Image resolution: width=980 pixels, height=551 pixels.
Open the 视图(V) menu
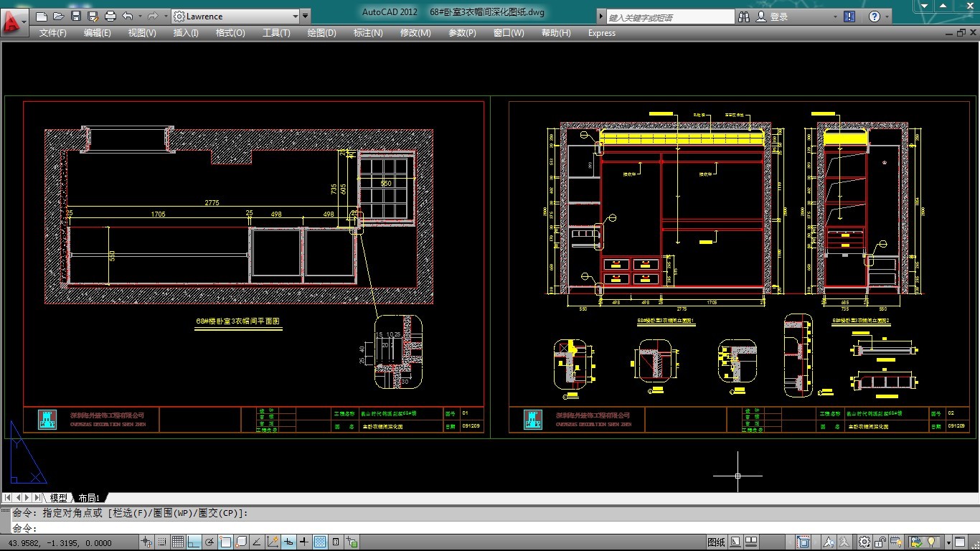tap(142, 33)
